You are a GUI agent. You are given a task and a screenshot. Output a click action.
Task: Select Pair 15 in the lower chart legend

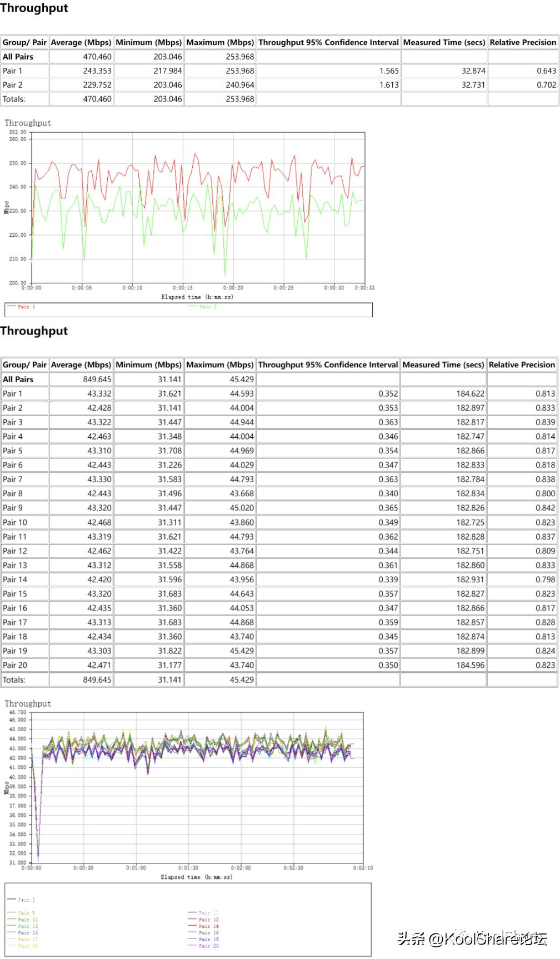click(23, 933)
